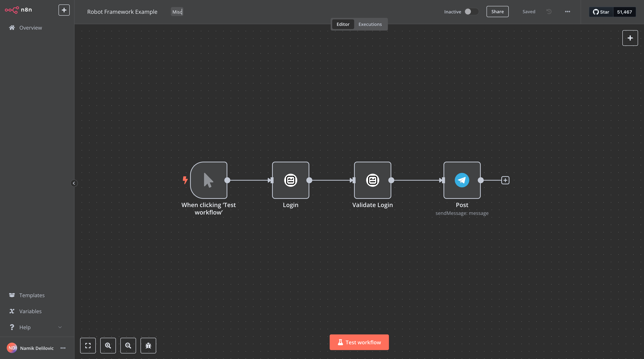Image resolution: width=644 pixels, height=359 pixels.
Task: Click the Test workflow button
Action: click(x=359, y=342)
